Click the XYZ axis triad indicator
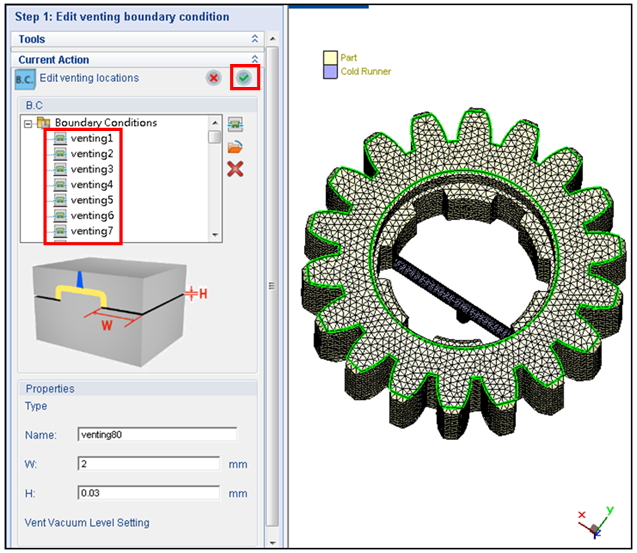This screenshot has height=553, width=637. (596, 523)
